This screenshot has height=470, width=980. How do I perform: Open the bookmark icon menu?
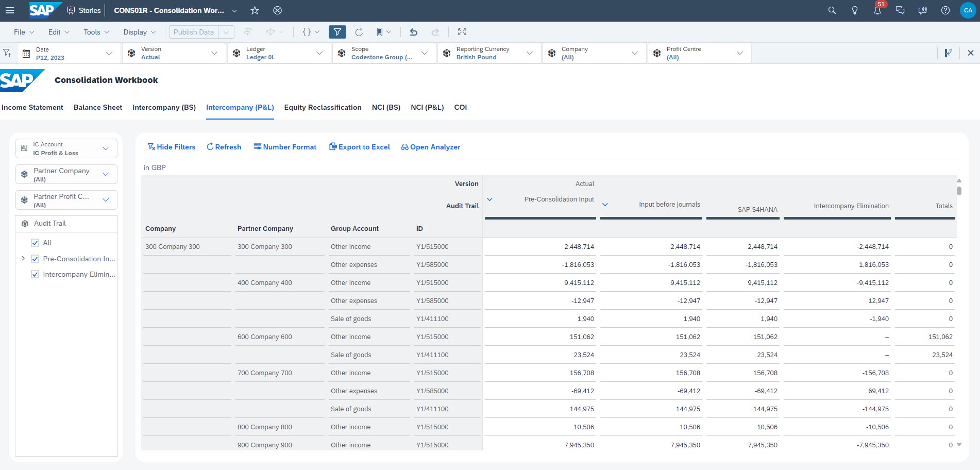click(383, 32)
